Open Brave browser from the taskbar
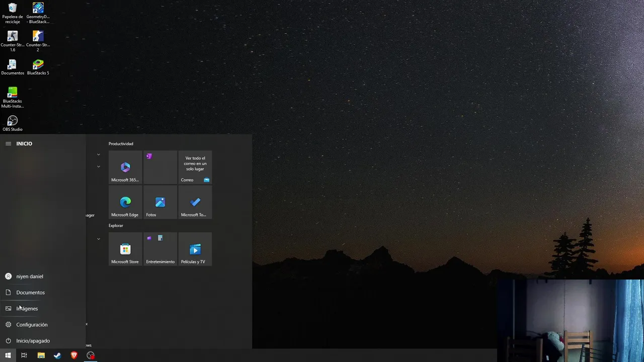Viewport: 644px width, 362px height. (74, 355)
